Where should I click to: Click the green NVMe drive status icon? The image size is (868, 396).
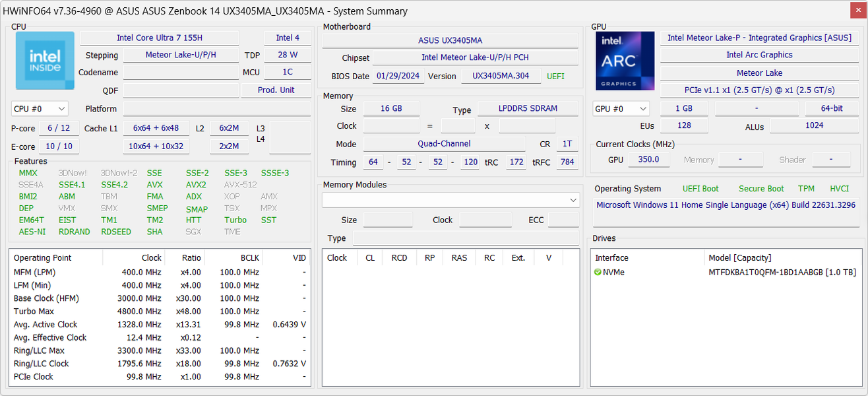coord(598,272)
